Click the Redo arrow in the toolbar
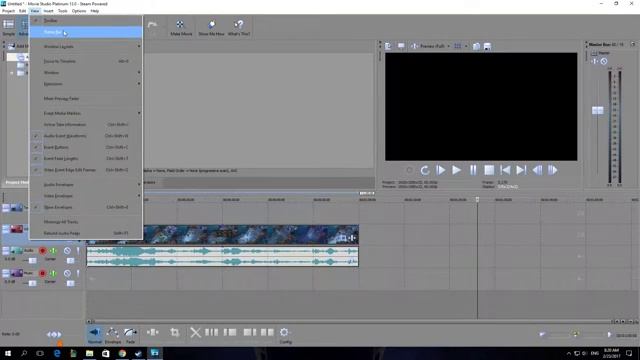640x360 pixels. coord(152,25)
